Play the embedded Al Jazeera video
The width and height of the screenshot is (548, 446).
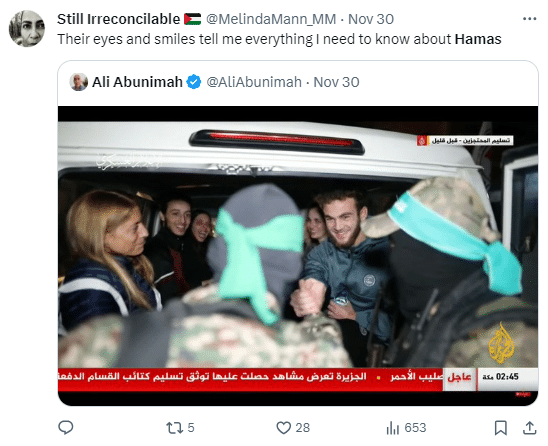(x=298, y=256)
